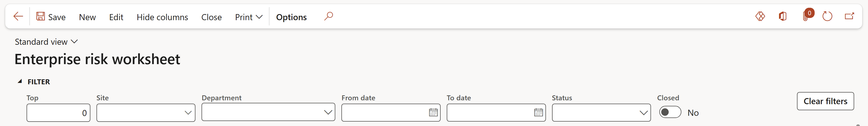Open the Power Apps diamond icon

[760, 16]
